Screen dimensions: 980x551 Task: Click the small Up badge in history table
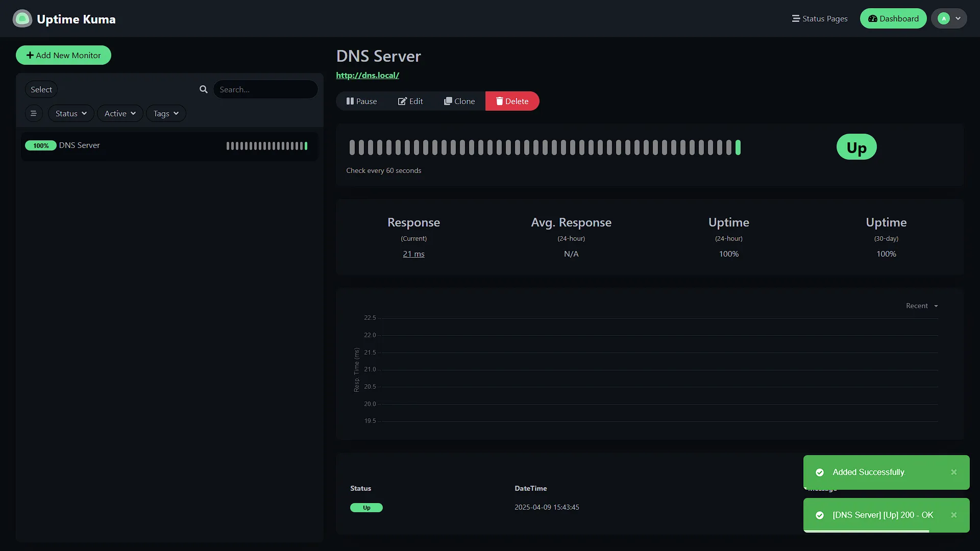(x=366, y=508)
